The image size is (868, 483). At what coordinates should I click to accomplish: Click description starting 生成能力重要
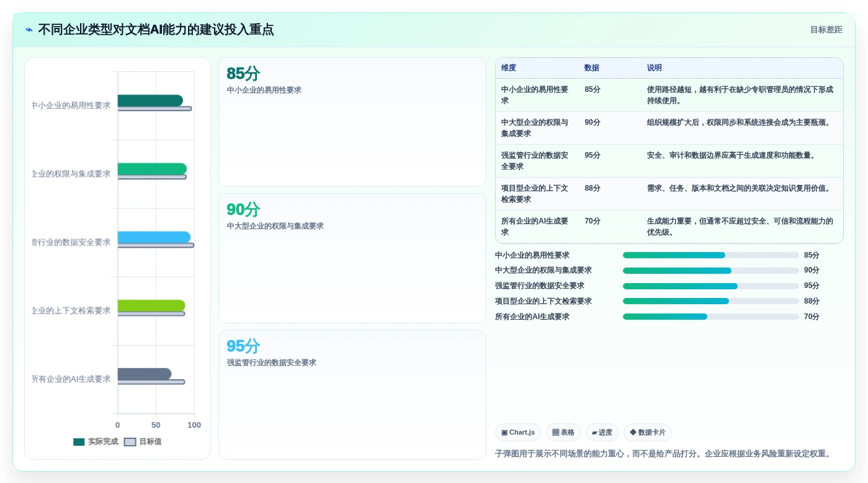point(740,227)
